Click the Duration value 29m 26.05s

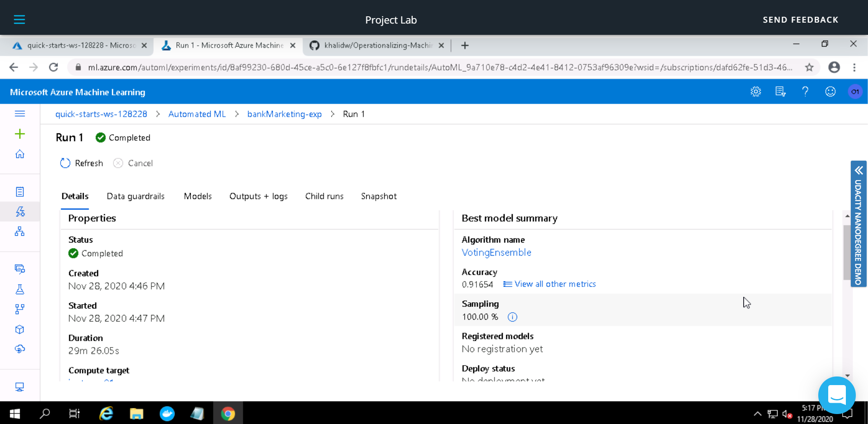pos(94,351)
